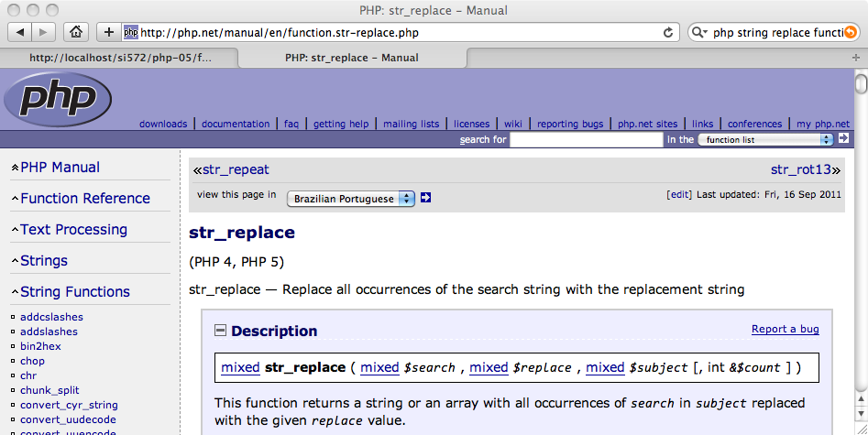Open the getting help link
The width and height of the screenshot is (868, 435).
(341, 124)
